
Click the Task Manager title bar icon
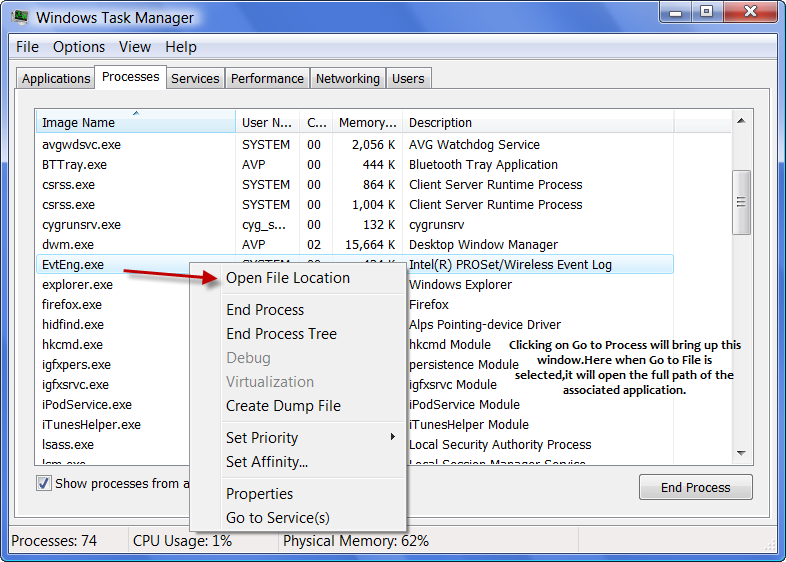(x=21, y=17)
